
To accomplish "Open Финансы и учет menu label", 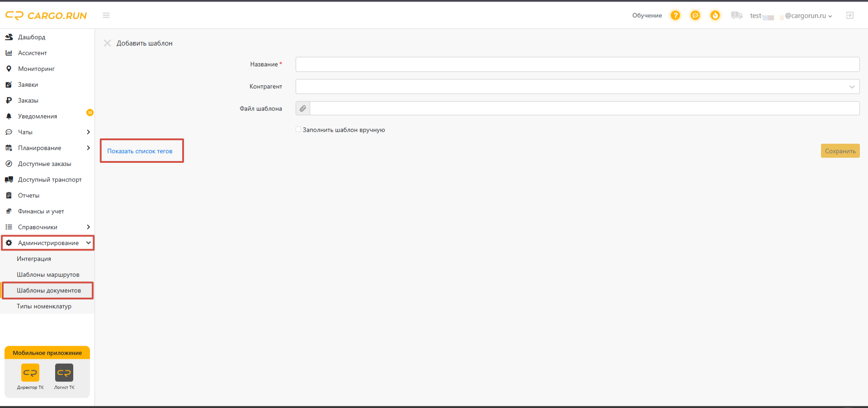I will [x=41, y=211].
